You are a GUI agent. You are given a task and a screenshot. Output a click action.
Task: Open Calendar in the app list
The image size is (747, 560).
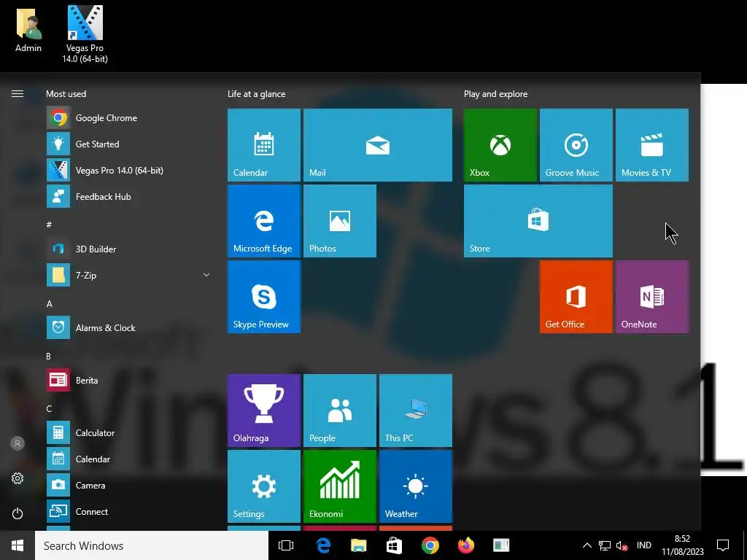coord(128,459)
